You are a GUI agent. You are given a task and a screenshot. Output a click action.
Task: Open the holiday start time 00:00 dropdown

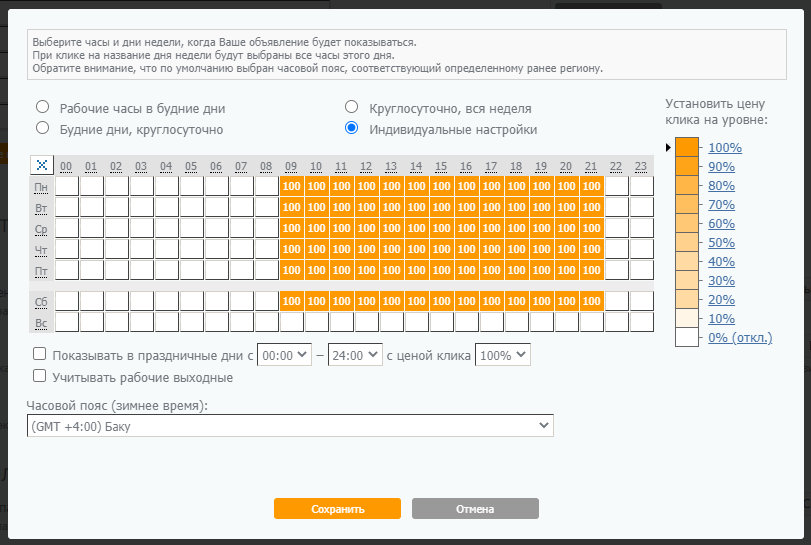pos(285,355)
